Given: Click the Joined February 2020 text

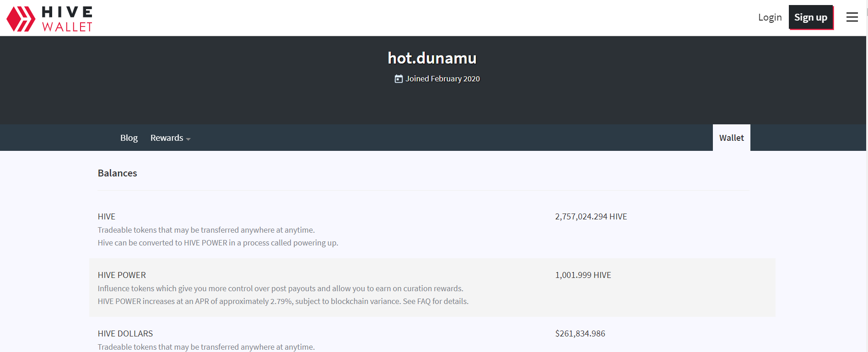Looking at the screenshot, I should click(x=442, y=79).
